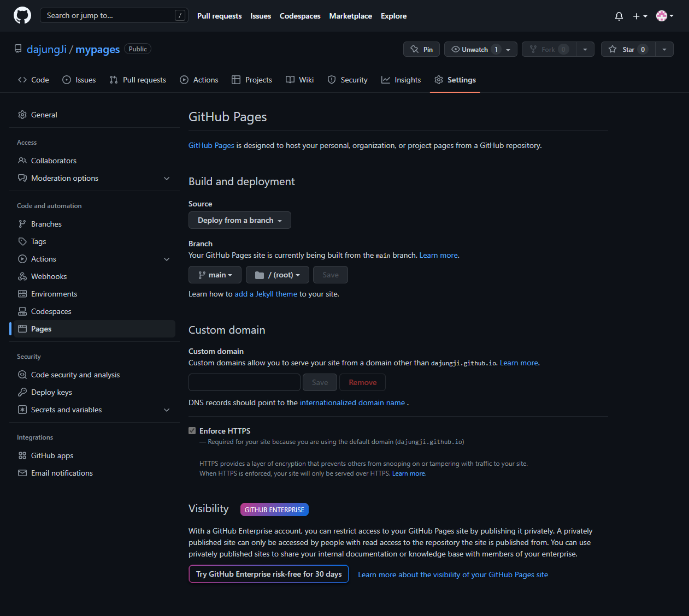
Task: Switch to the Code tab
Action: 33,80
